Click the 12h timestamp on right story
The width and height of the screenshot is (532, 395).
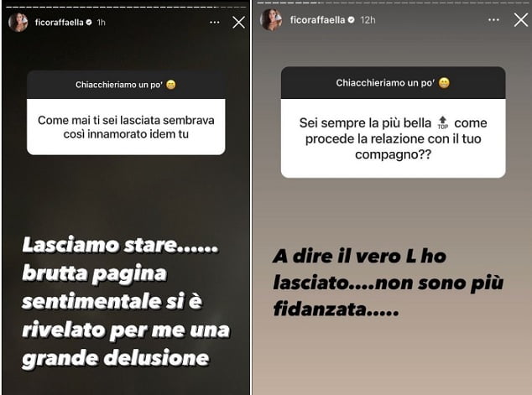[368, 20]
